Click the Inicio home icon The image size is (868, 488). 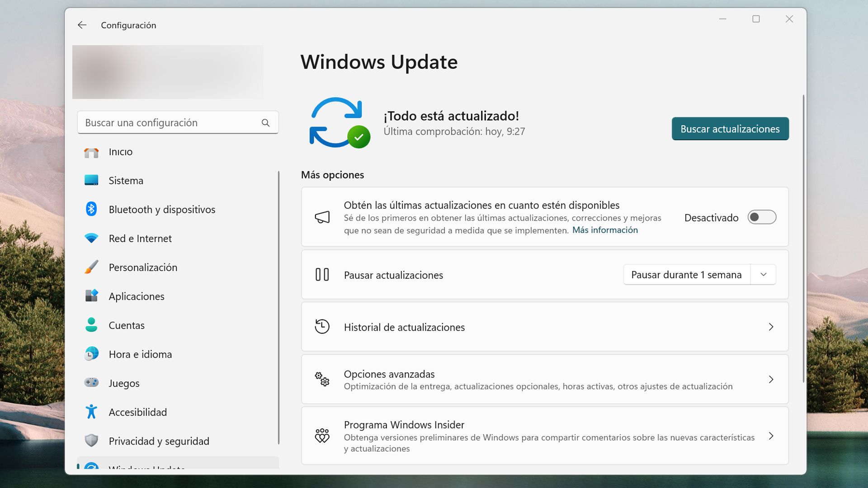(91, 152)
